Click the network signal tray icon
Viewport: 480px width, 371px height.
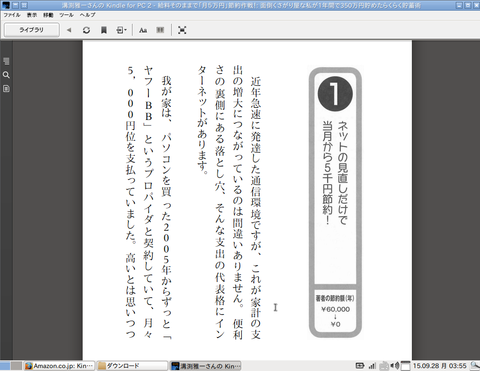[x=372, y=366]
